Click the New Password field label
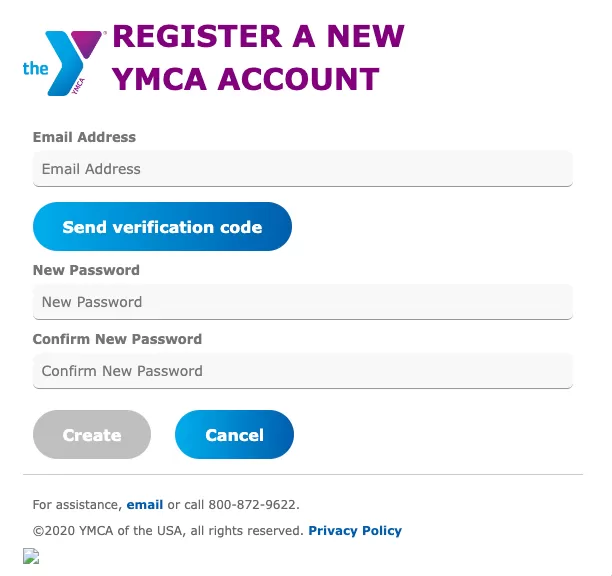The height and width of the screenshot is (576, 612). click(x=86, y=270)
